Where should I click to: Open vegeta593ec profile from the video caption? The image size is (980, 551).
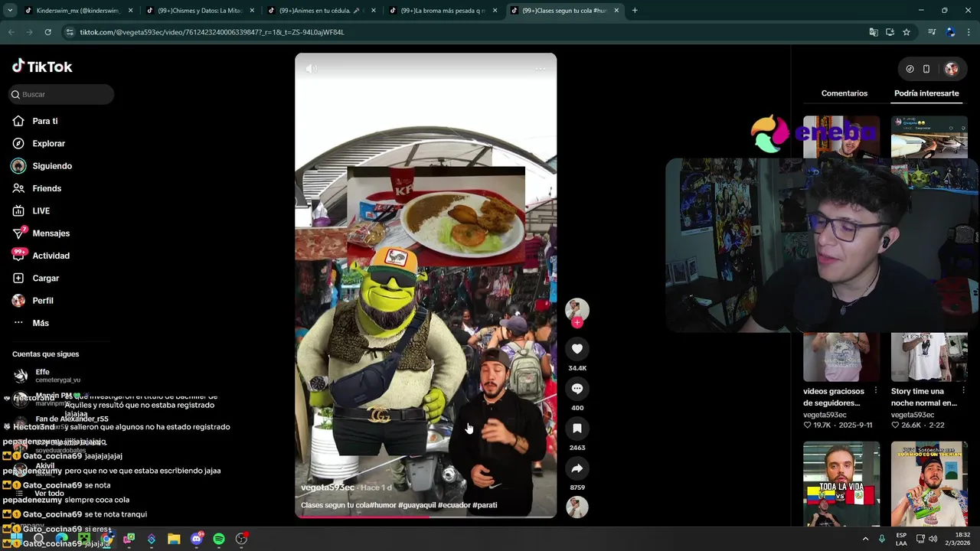pos(328,487)
